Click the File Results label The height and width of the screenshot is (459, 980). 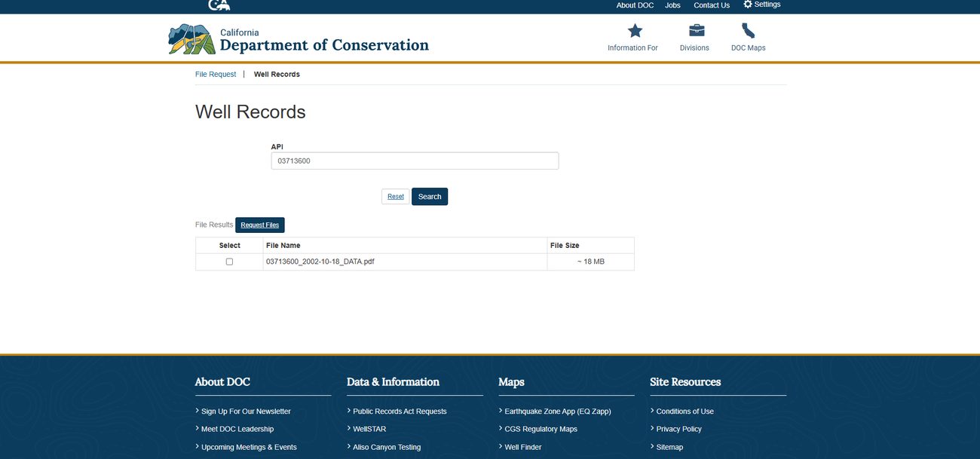coord(214,225)
